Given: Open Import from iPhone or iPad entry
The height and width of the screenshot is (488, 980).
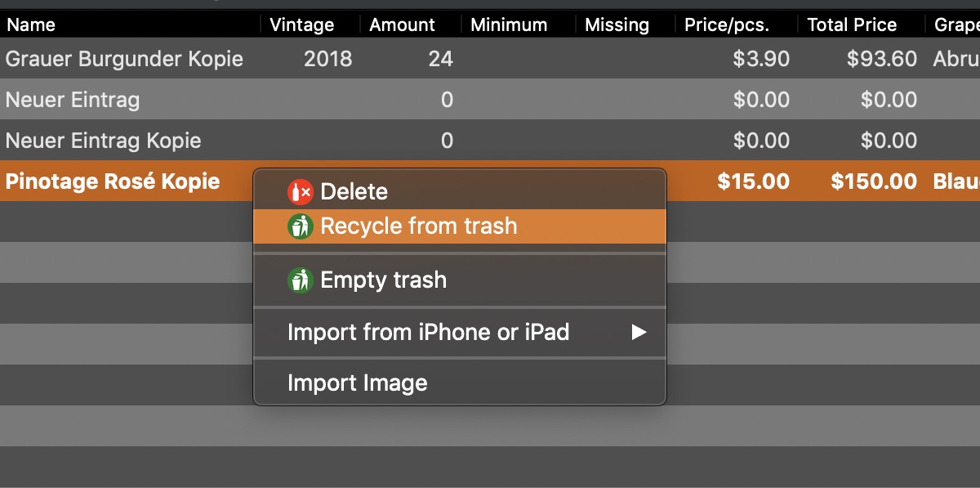Looking at the screenshot, I should click(460, 333).
